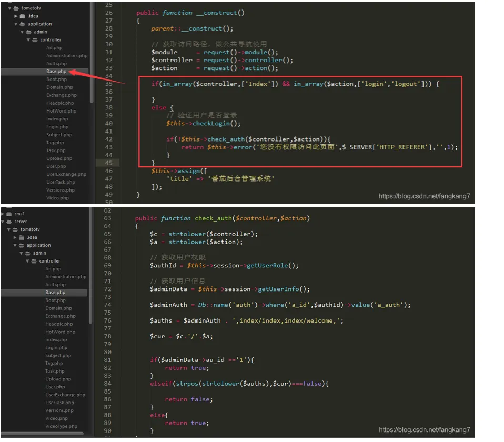Expand the .idea folder in lower file tree
This screenshot has width=504, height=442.
point(15,237)
